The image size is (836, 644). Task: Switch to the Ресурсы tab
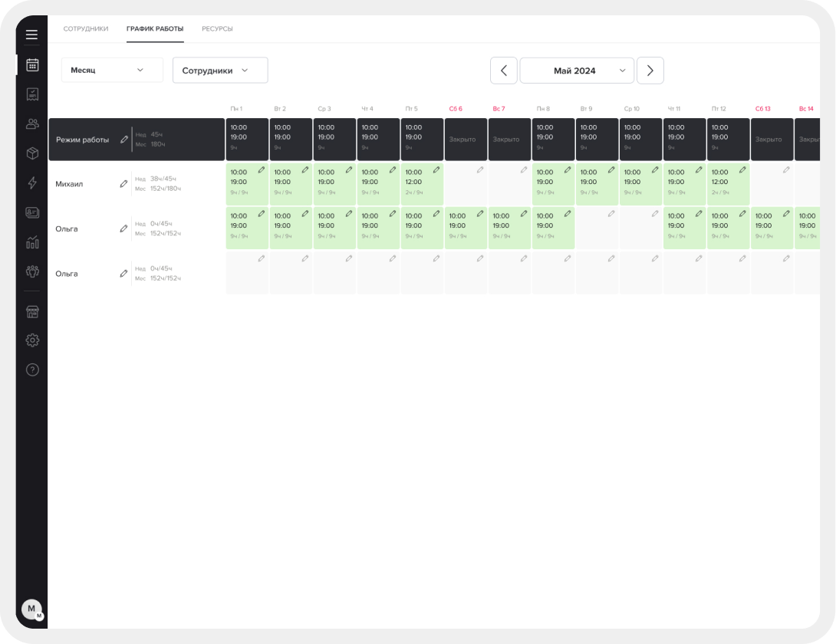217,29
